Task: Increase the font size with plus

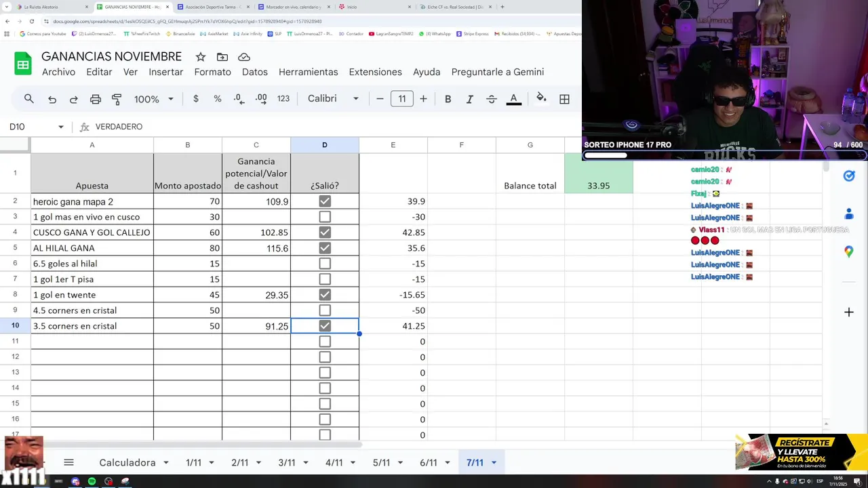Action: [423, 99]
